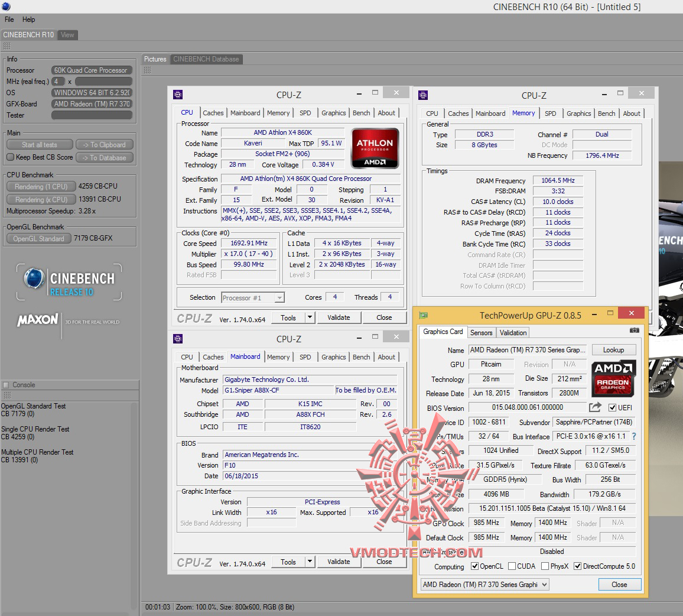683x616 pixels.
Task: Switch to CINEBENCH Database tab
Action: coord(206,59)
